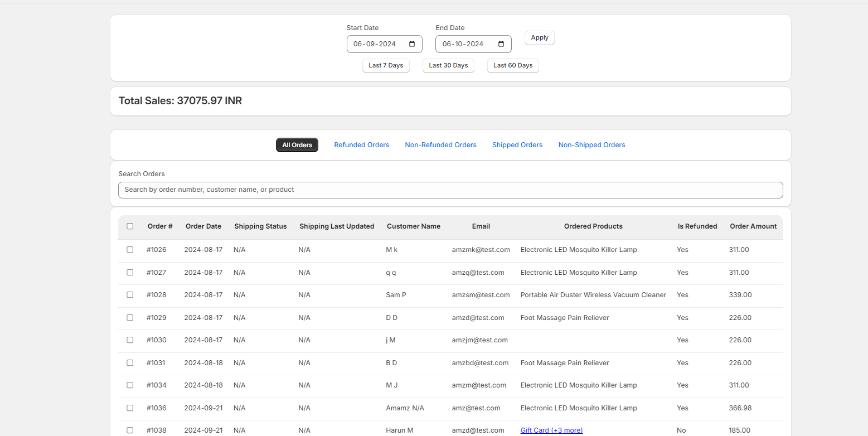Focus the Start Date field
Image resolution: width=868 pixels, height=436 pixels.
pyautogui.click(x=384, y=44)
